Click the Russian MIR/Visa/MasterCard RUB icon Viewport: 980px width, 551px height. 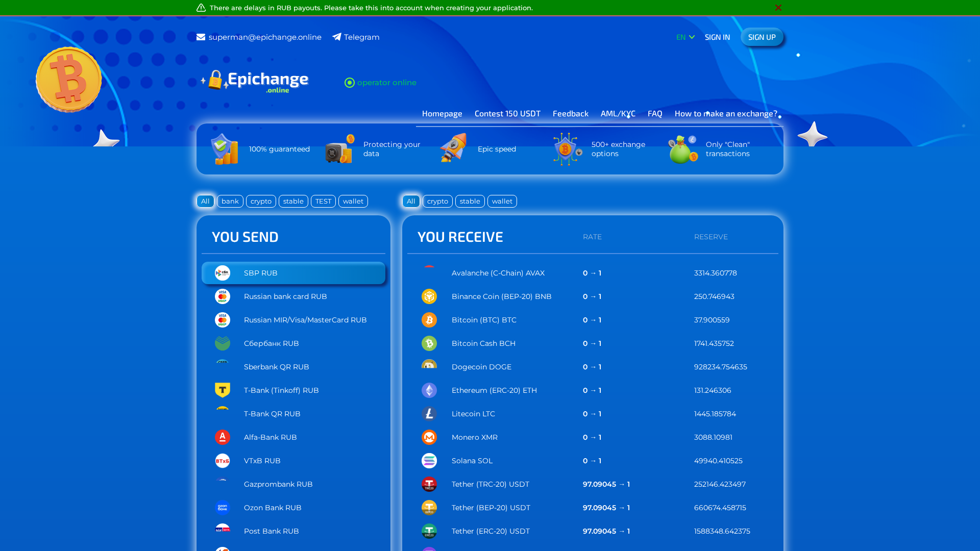[223, 320]
